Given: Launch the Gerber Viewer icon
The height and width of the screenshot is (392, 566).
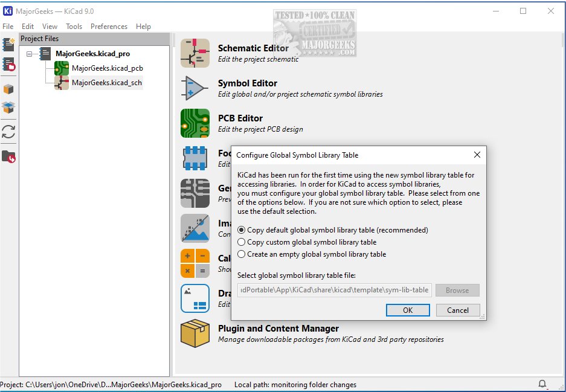Looking at the screenshot, I should [x=195, y=193].
